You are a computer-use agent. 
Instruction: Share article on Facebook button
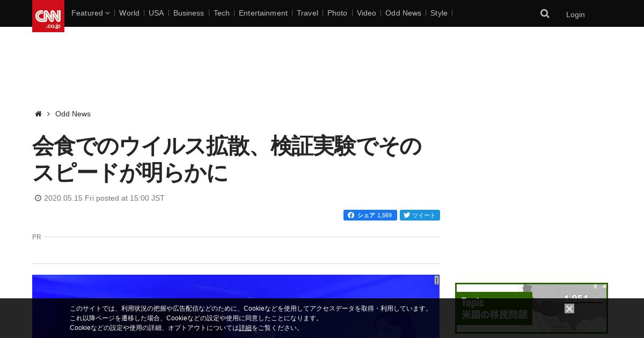370,215
